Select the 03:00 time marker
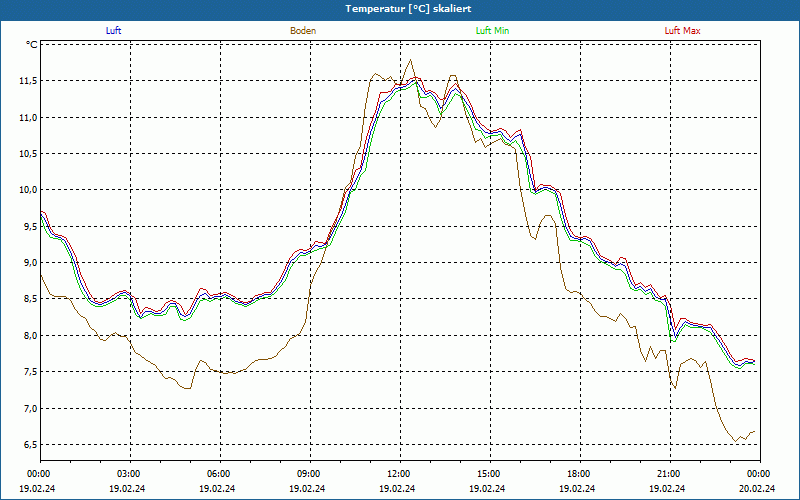The image size is (800, 500). (x=128, y=474)
